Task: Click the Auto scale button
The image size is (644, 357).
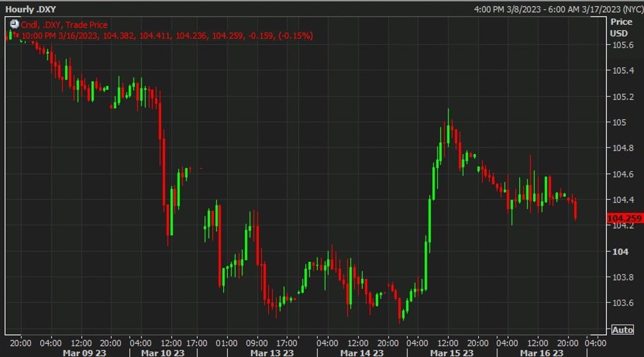Action: tap(622, 330)
